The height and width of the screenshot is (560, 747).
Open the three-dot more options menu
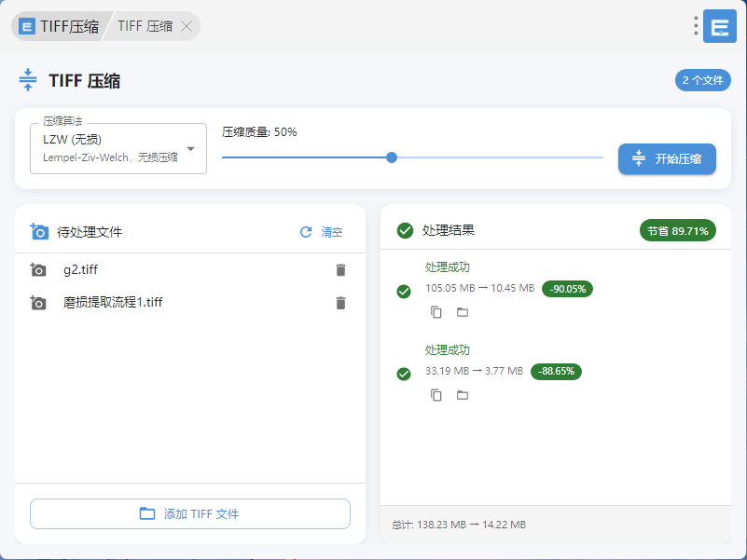click(x=696, y=26)
